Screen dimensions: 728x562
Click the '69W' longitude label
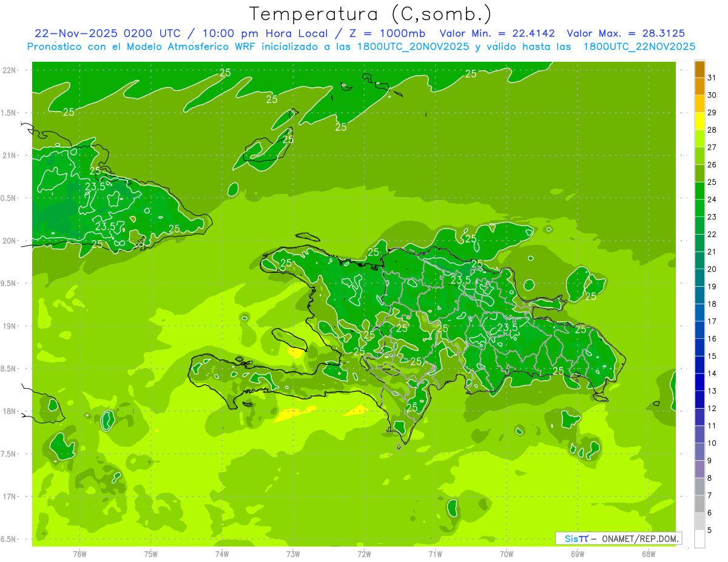(x=578, y=554)
